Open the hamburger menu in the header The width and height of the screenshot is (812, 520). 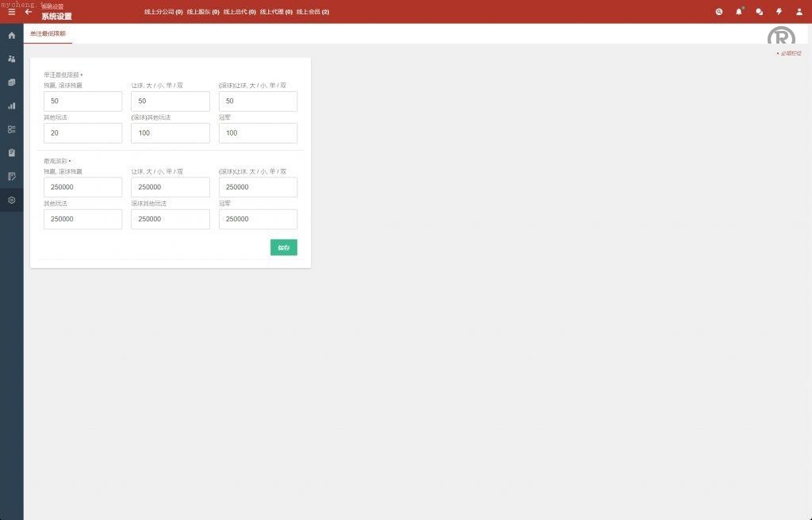pyautogui.click(x=11, y=12)
